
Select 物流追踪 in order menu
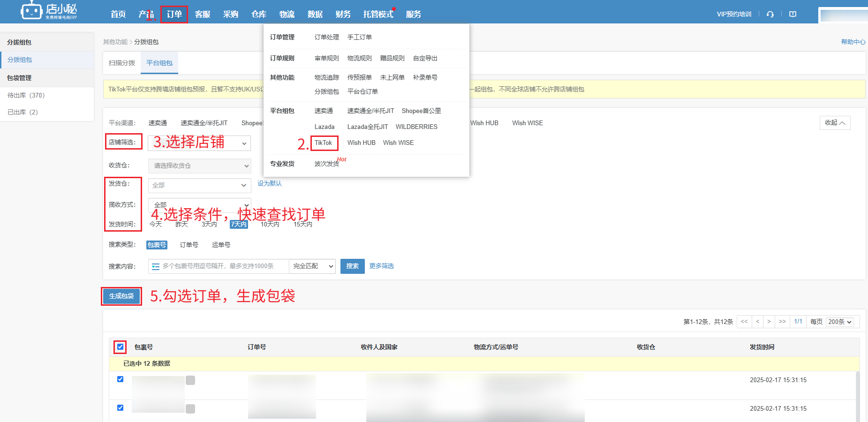pyautogui.click(x=327, y=77)
